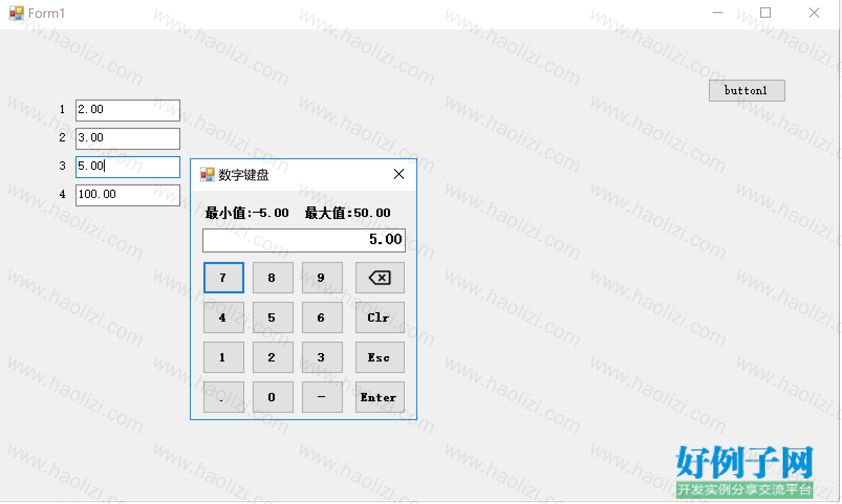
Task: Focus text field 3 containing 5.00
Action: (x=128, y=167)
